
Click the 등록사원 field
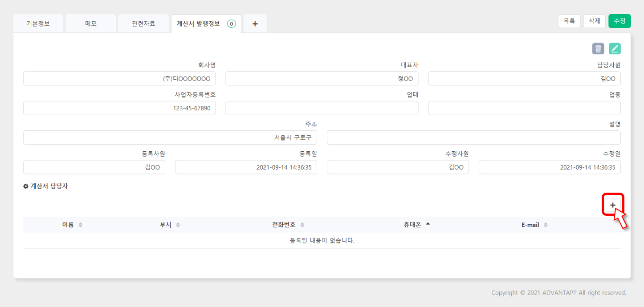coord(94,167)
